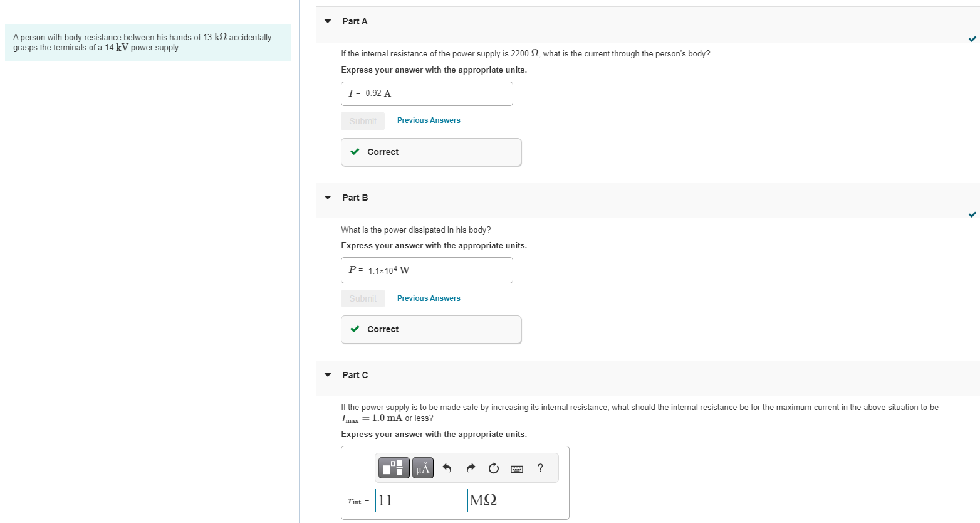The height and width of the screenshot is (523, 980).
Task: Collapse the Part C section
Action: [x=328, y=375]
